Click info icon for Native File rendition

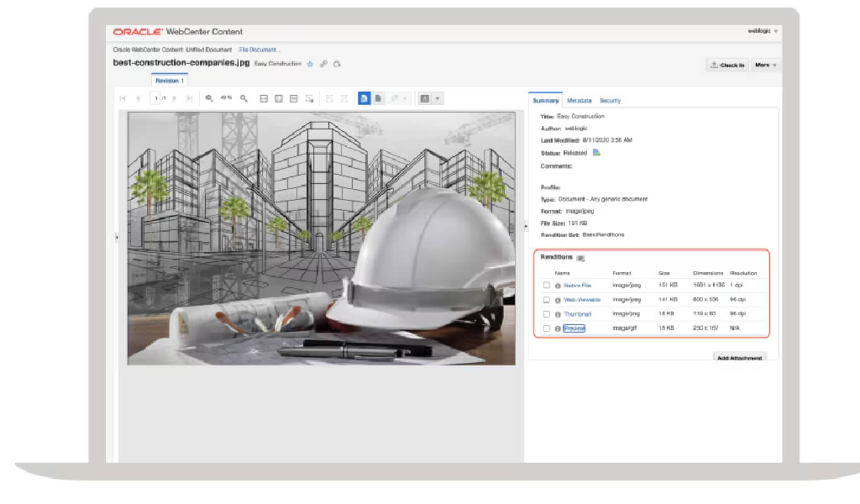click(x=558, y=286)
